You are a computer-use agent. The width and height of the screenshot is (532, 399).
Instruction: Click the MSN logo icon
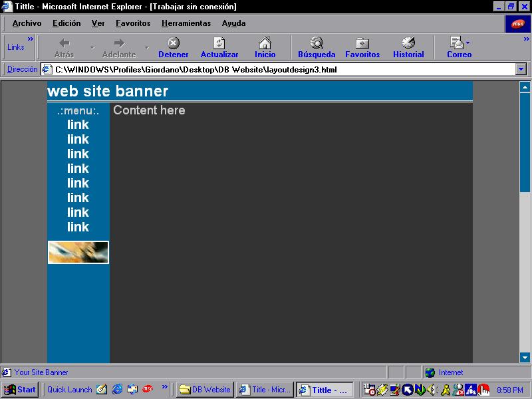click(x=517, y=23)
